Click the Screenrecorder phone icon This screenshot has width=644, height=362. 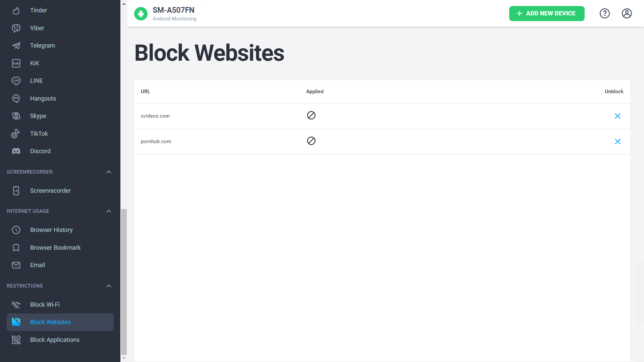click(16, 191)
